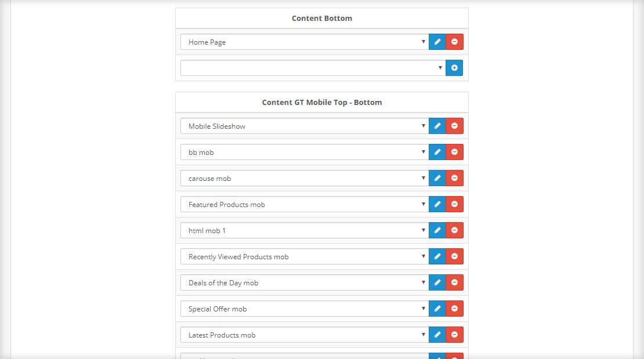Screen dimensions: 644x359
Task: Open the html mob 1 dropdown
Action: click(x=305, y=230)
